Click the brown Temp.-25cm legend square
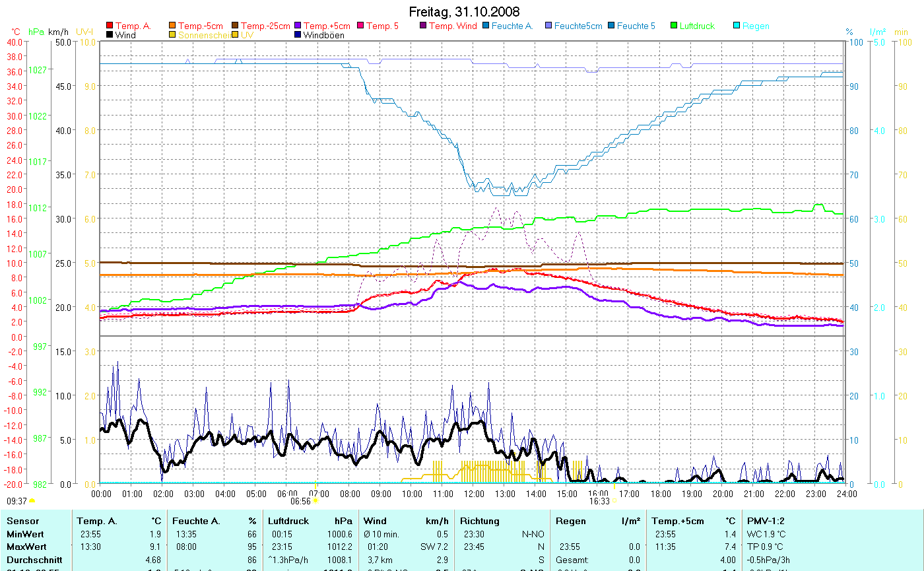924x571 pixels. 236,26
